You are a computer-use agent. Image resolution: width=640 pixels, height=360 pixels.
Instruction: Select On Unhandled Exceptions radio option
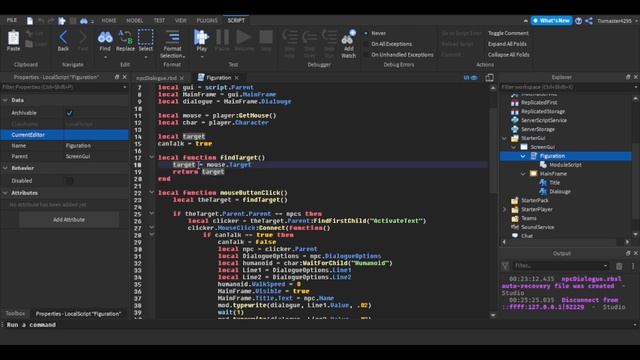click(x=366, y=54)
